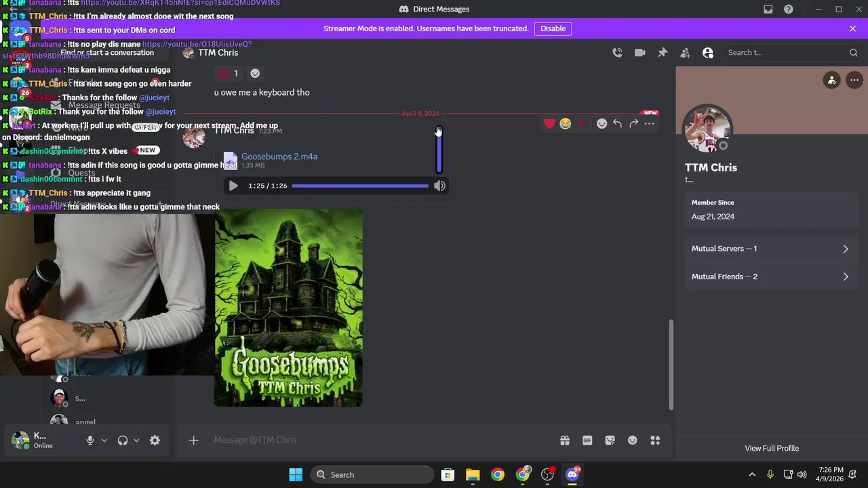Start a video call icon

(639, 53)
